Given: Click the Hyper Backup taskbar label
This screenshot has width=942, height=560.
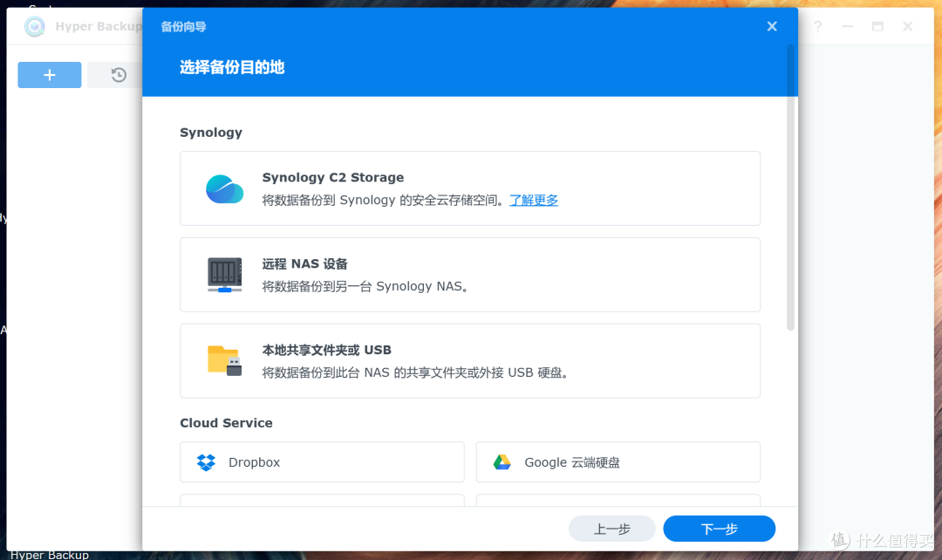Looking at the screenshot, I should click(x=49, y=555).
